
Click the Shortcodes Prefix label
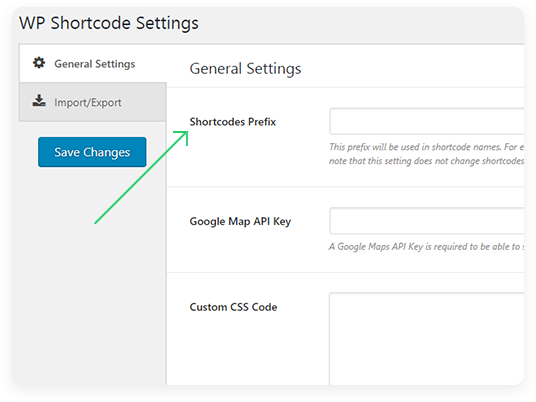point(233,122)
